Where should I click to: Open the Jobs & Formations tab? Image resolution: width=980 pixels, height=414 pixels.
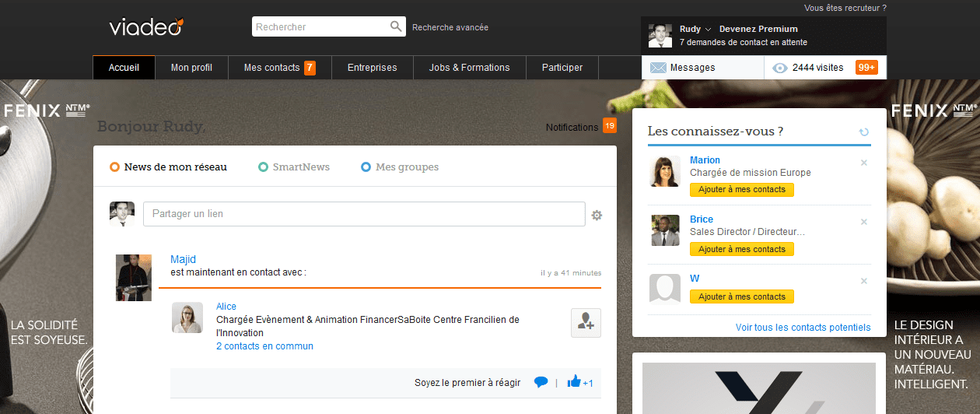click(x=469, y=68)
